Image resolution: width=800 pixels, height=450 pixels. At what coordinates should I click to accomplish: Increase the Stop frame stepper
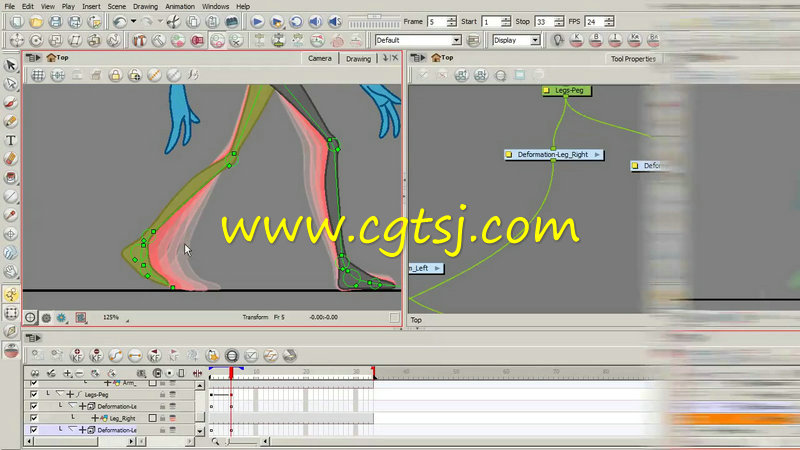[x=559, y=19]
